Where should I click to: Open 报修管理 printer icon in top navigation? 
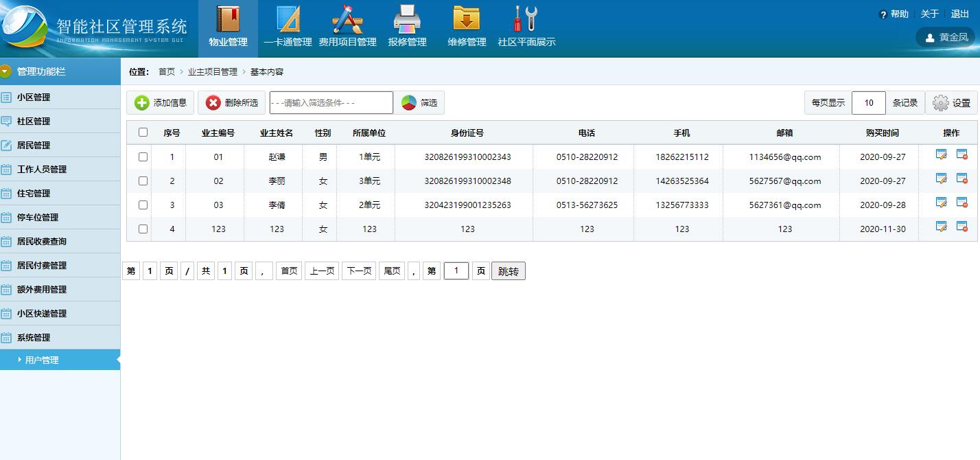pyautogui.click(x=408, y=26)
